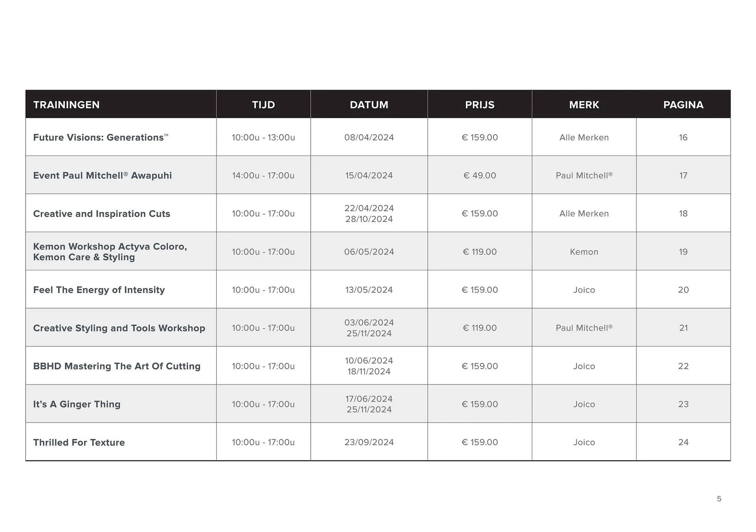The image size is (756, 532).
Task: Open BBHD Mastering The Art Of Cutting
Action: [117, 366]
